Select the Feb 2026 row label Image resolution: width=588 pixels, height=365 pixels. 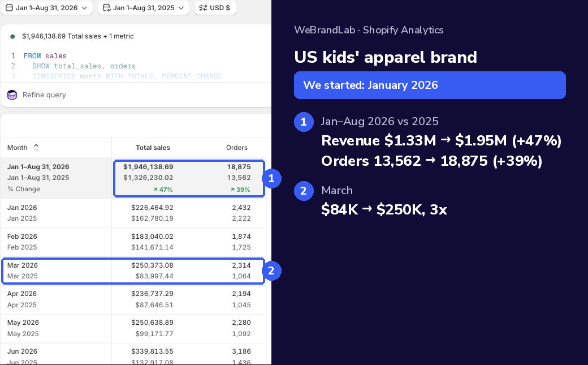pos(22,236)
